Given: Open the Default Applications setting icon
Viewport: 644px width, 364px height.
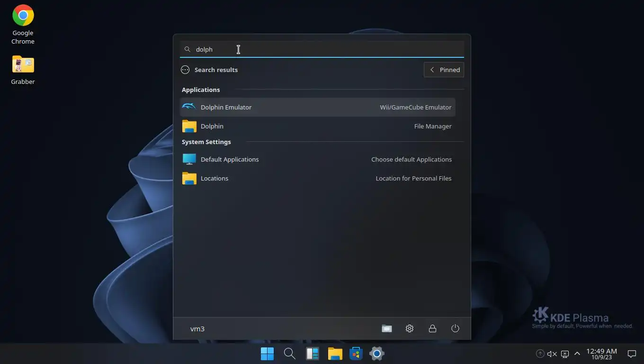Looking at the screenshot, I should (x=189, y=159).
